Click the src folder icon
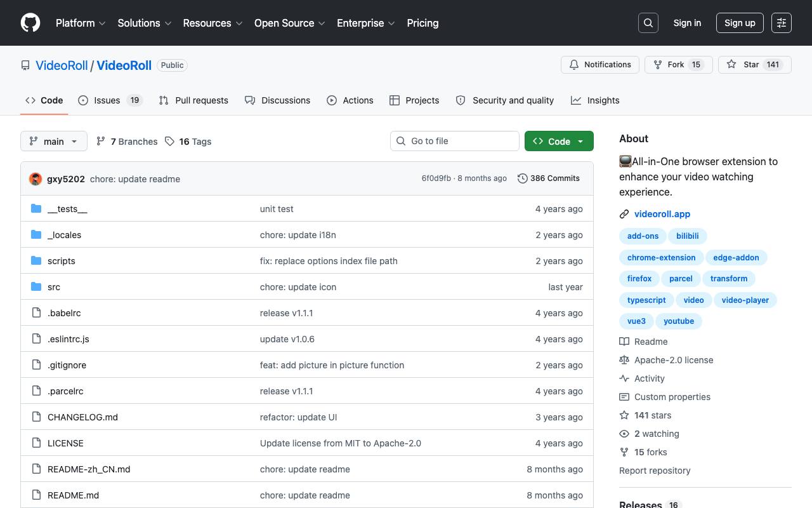812x508 pixels. (x=36, y=287)
